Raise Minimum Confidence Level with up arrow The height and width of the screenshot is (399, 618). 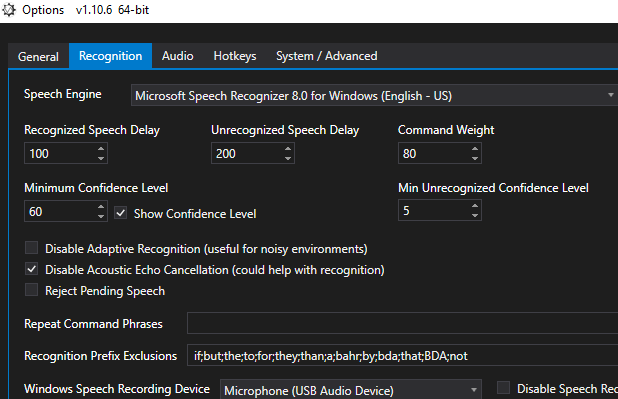tap(101, 207)
